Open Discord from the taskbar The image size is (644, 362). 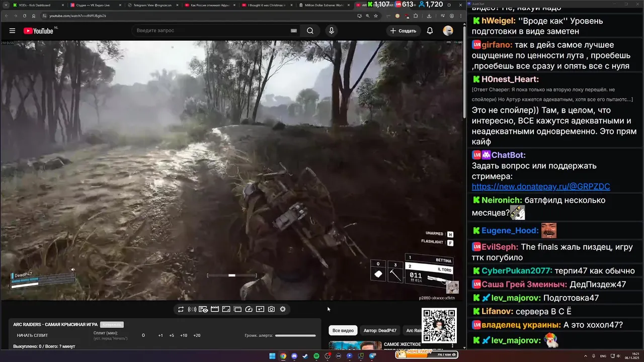(x=294, y=356)
